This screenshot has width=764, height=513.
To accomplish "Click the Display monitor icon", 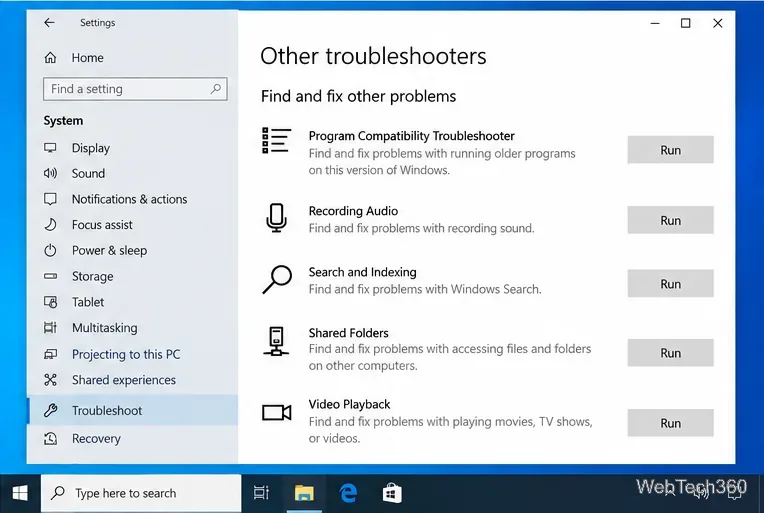I will 50,148.
